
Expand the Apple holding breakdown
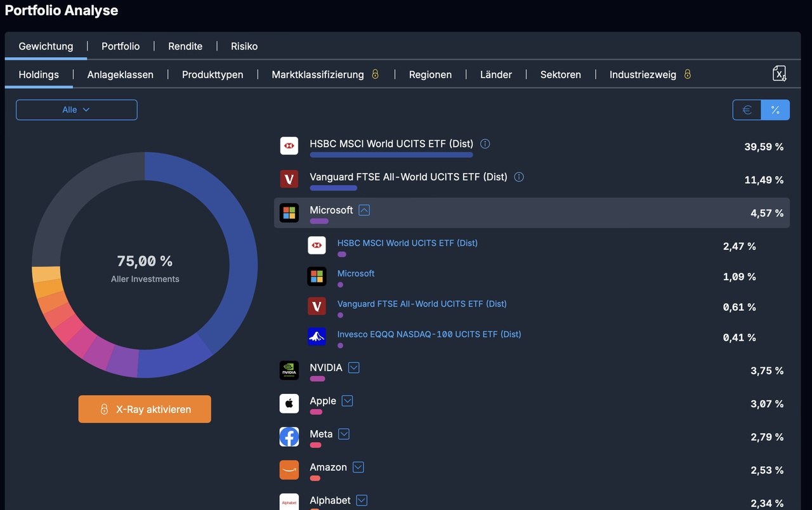[347, 401]
